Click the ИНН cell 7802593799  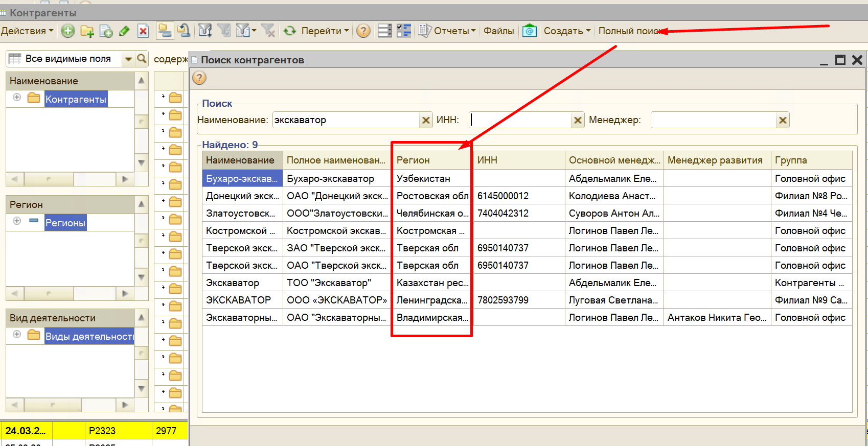coord(519,300)
